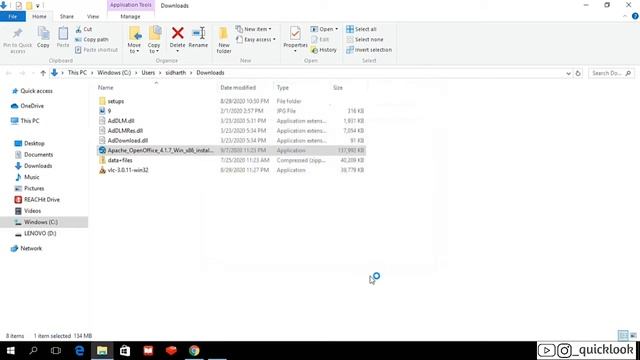Image resolution: width=640 pixels, height=360 pixels.
Task: Expand the Open dropdown in ribbon
Action: pos(324,29)
